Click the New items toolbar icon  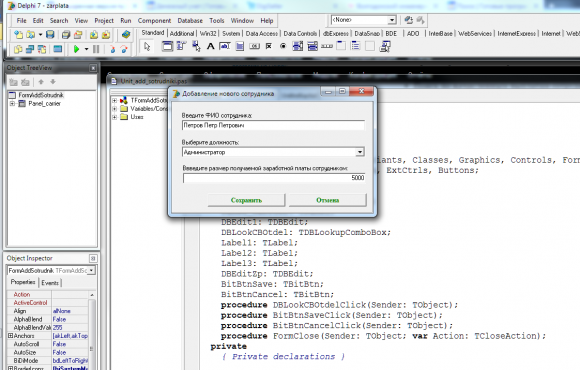point(18,35)
